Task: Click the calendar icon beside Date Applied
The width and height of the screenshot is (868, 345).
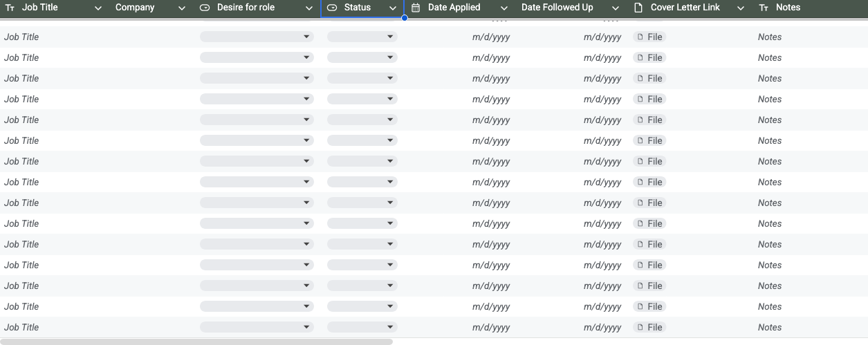Action: tap(416, 8)
